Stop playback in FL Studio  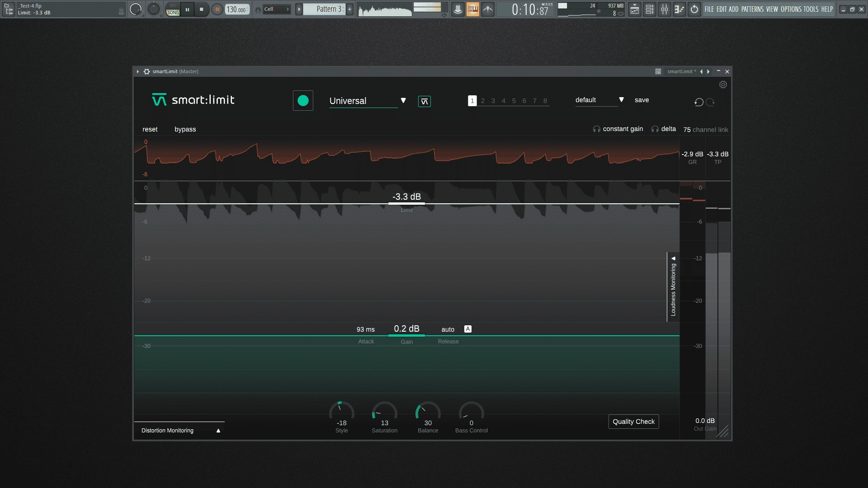(201, 9)
